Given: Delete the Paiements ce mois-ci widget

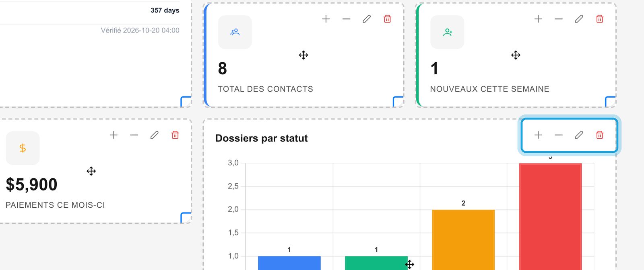Looking at the screenshot, I should click(x=175, y=135).
